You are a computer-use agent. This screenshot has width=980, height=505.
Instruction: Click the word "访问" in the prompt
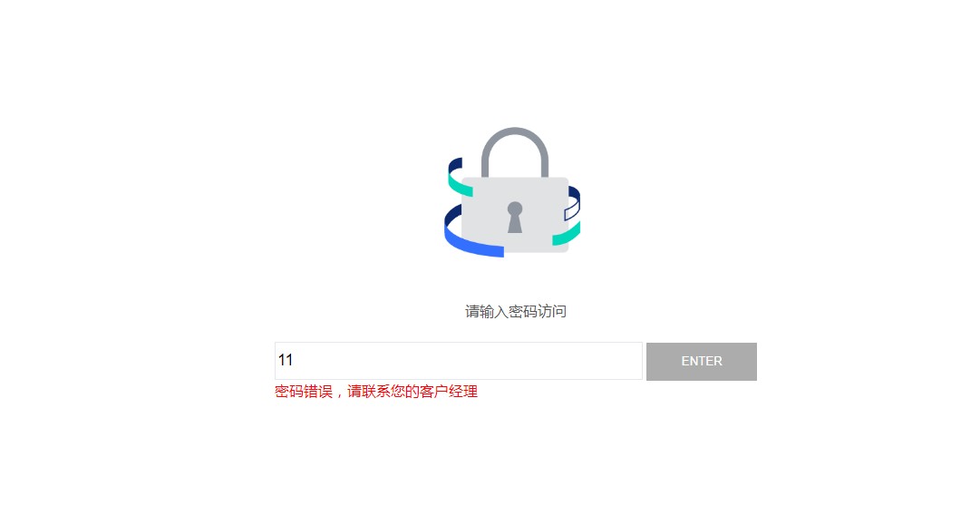coord(552,311)
